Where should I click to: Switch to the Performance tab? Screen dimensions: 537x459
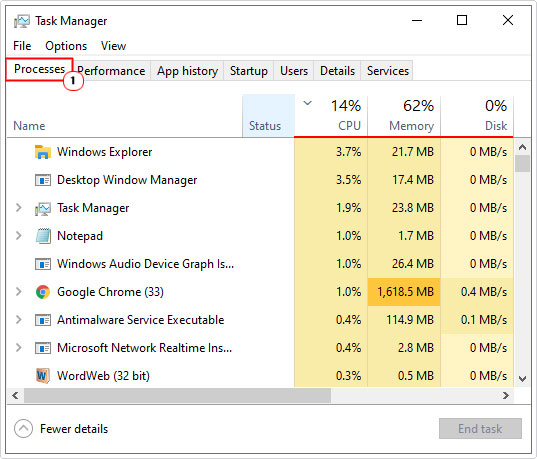pyautogui.click(x=111, y=71)
